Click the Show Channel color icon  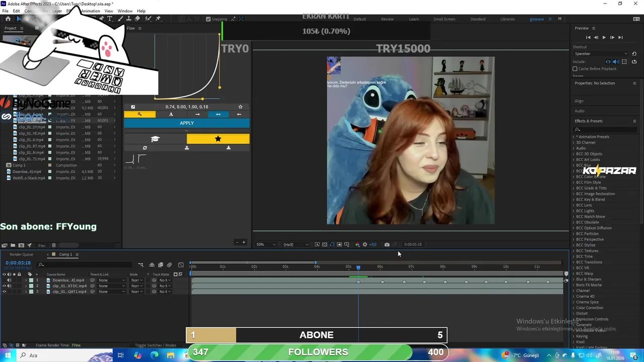[x=357, y=244]
